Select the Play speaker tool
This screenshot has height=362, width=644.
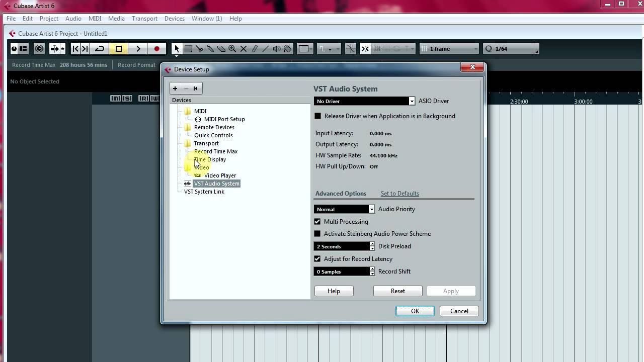pyautogui.click(x=277, y=49)
